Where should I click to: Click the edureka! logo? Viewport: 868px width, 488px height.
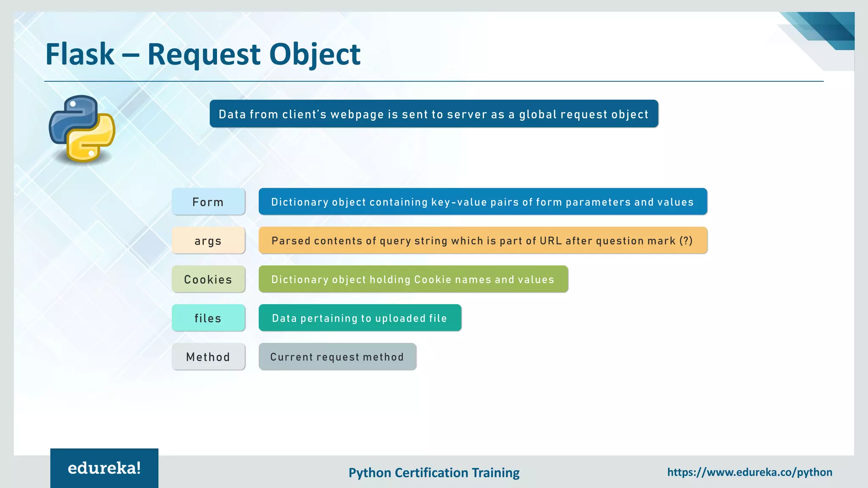click(x=104, y=468)
